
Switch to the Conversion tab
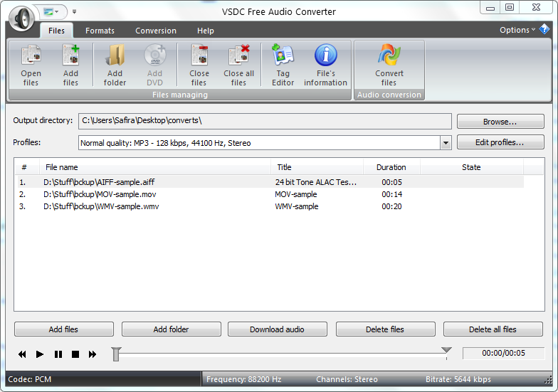tap(156, 31)
